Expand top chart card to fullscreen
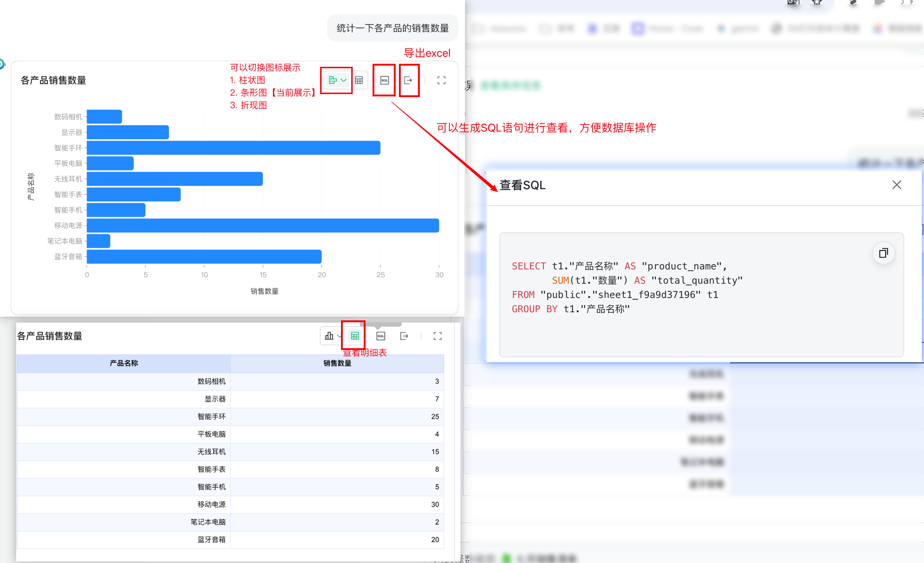Image resolution: width=924 pixels, height=563 pixels. point(441,80)
